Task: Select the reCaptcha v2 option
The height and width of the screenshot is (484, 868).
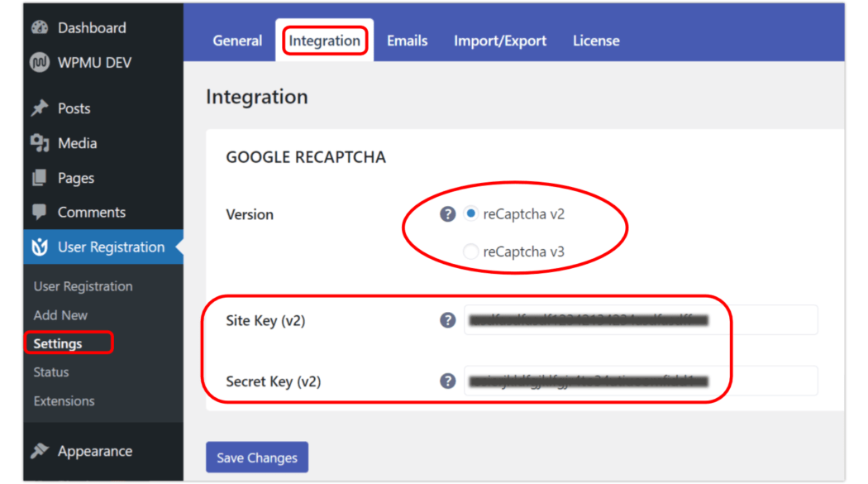Action: click(470, 213)
